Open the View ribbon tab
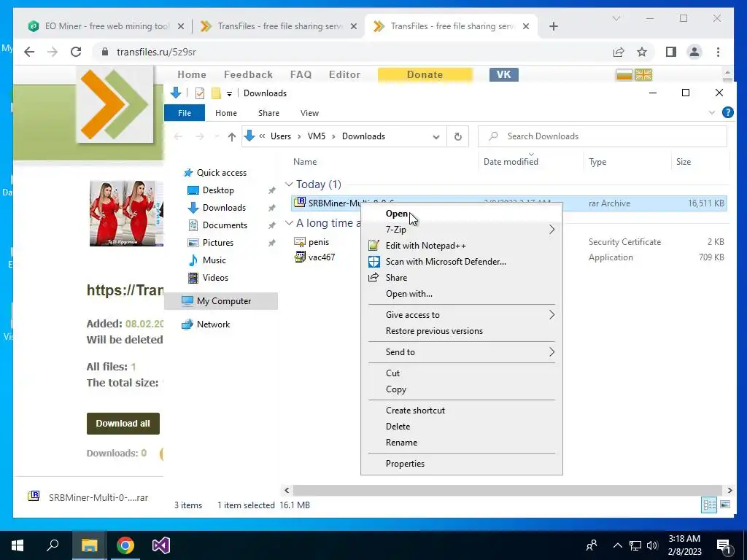Viewport: 747px width, 560px height. click(x=309, y=113)
